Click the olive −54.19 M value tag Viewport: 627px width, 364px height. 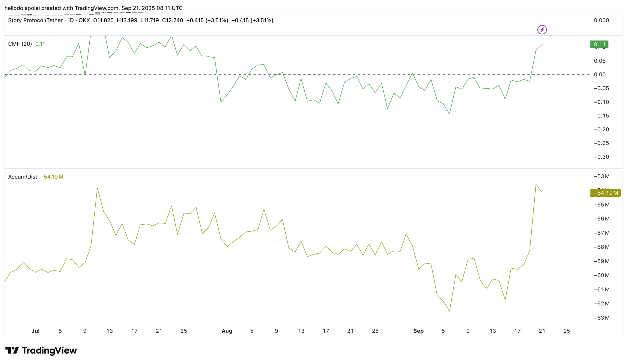click(605, 193)
